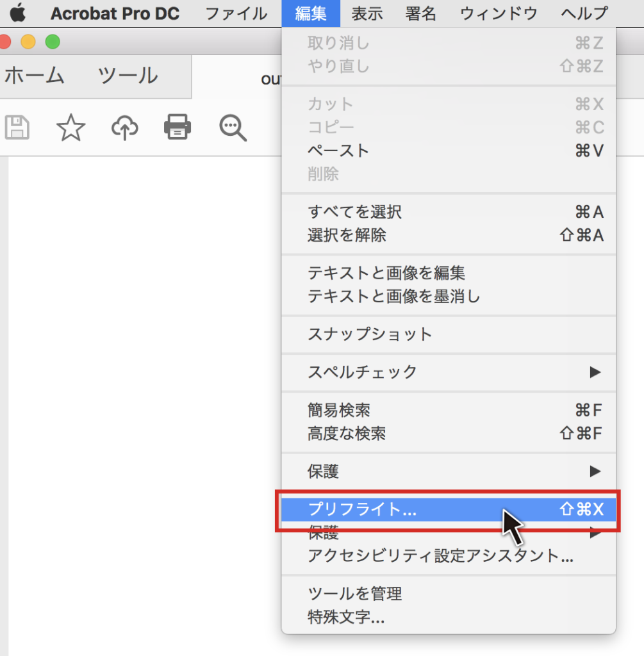Screen dimensions: 644x656
Task: Close the open 編集 menu in menu bar
Action: pos(311,13)
